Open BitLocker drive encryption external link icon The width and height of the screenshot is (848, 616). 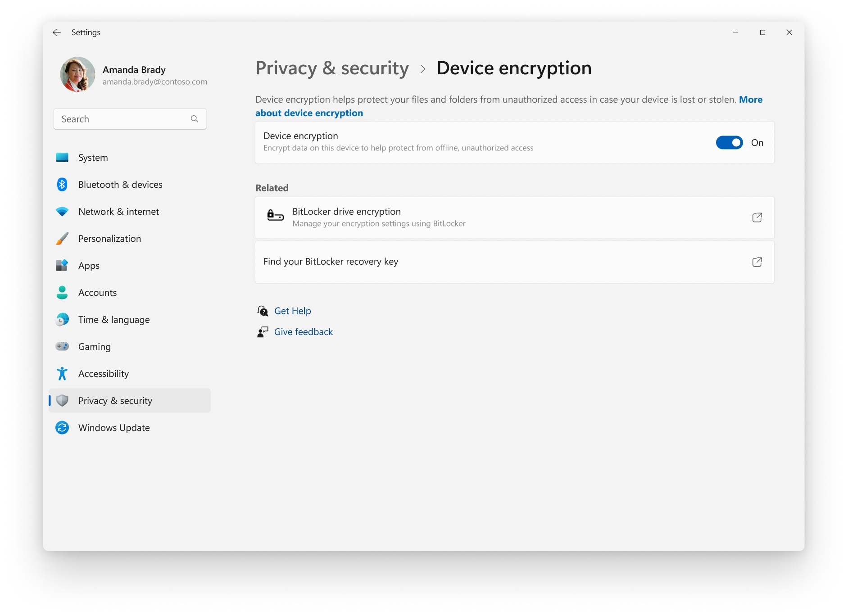(757, 217)
